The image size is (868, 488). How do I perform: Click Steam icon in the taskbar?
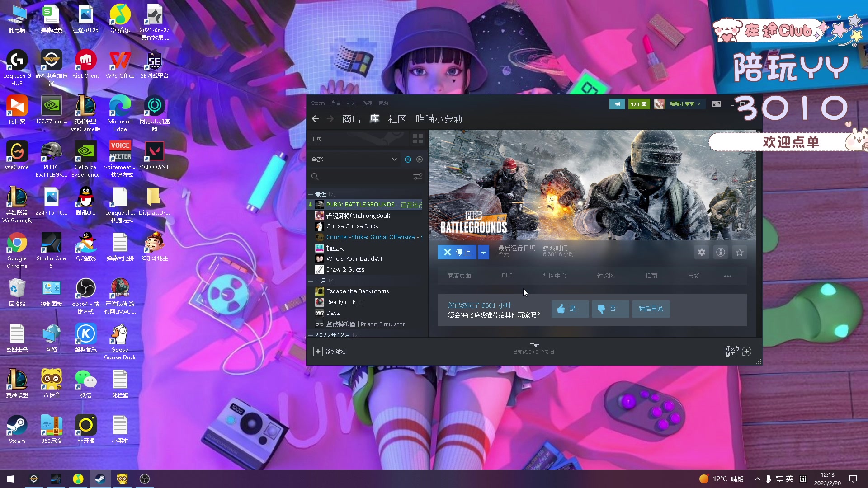[100, 479]
